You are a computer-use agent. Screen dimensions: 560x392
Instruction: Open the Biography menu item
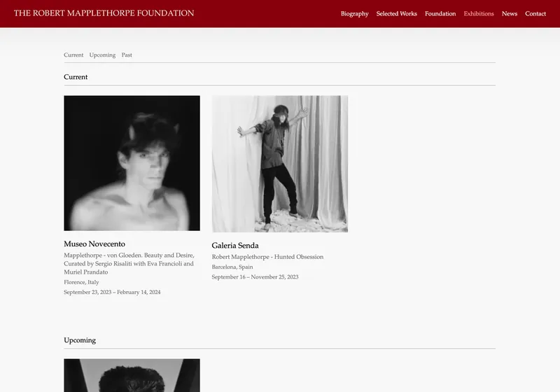click(355, 13)
